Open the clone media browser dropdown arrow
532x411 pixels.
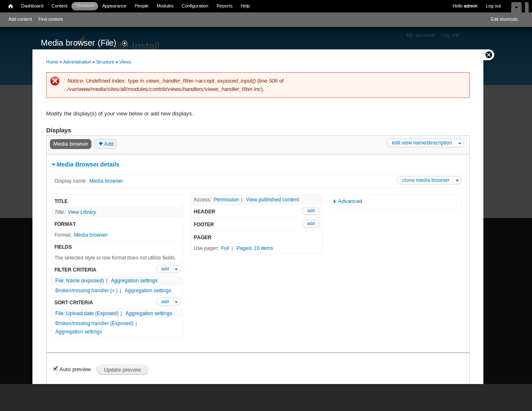click(x=457, y=180)
